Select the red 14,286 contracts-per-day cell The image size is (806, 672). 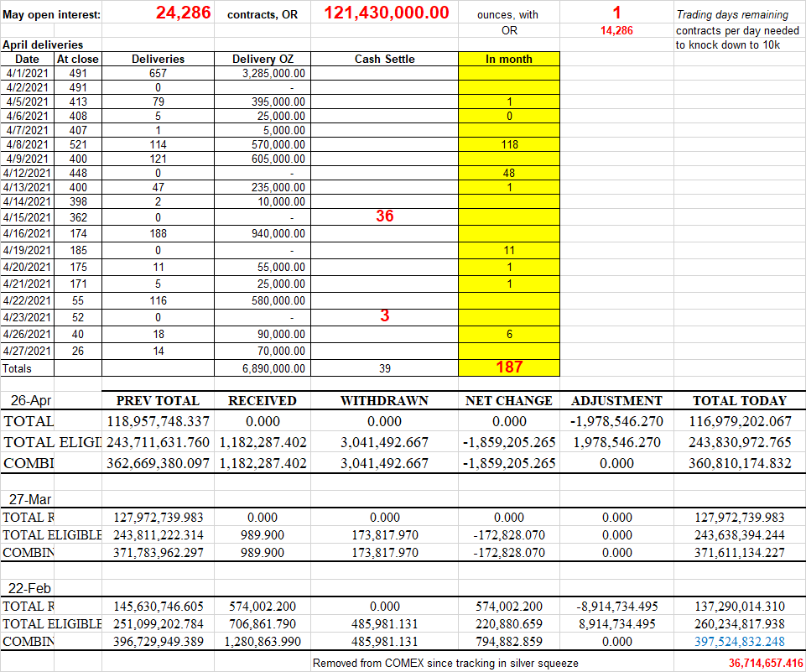(616, 30)
